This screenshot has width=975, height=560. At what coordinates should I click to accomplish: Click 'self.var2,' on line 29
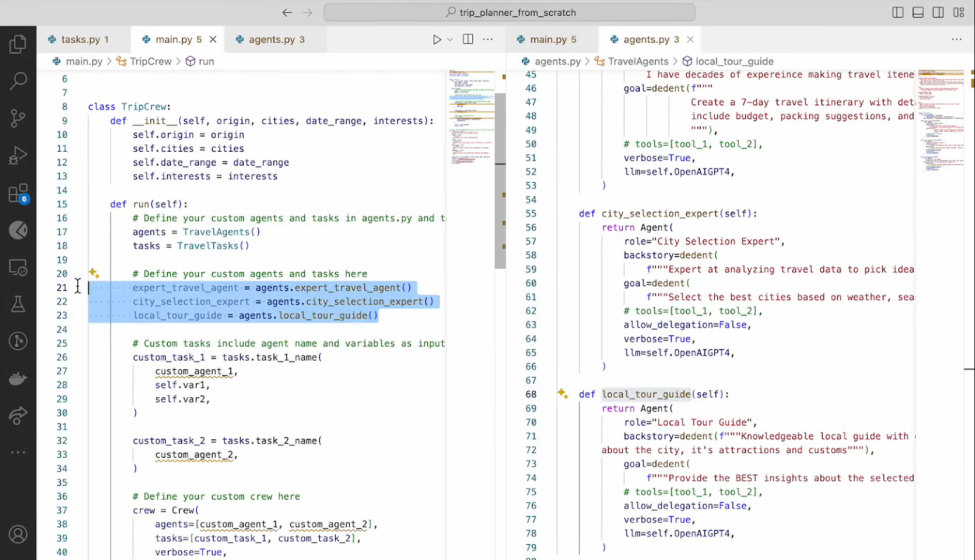182,399
